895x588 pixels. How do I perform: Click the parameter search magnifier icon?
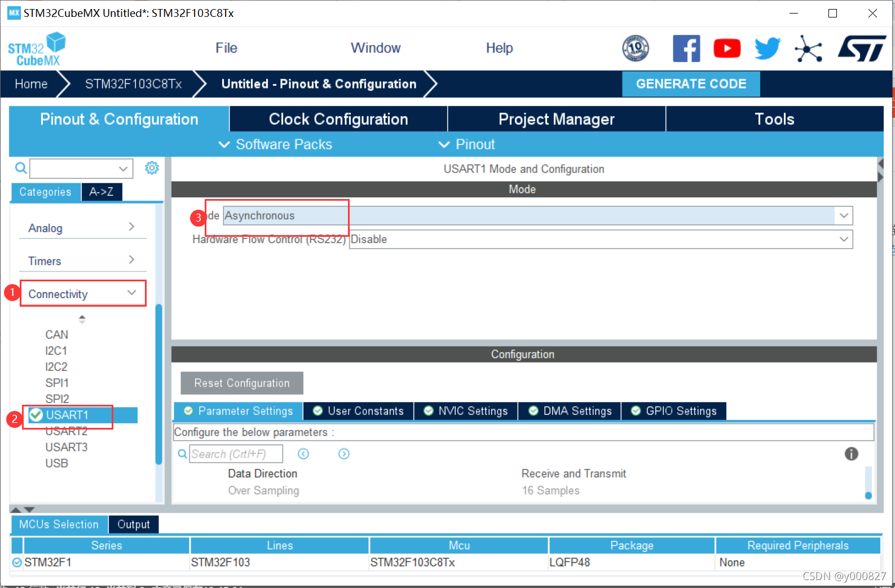tap(182, 454)
